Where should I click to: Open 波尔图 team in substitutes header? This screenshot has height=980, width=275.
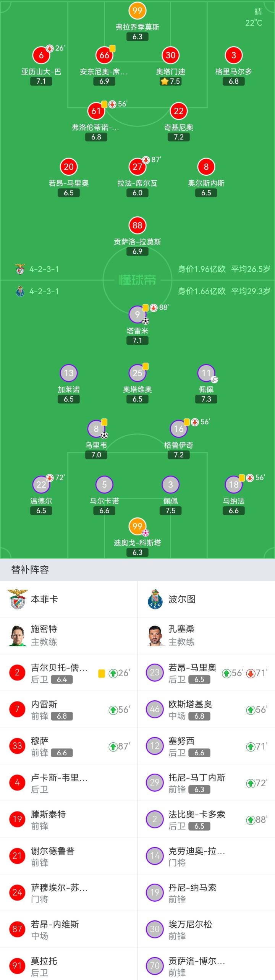point(182,599)
